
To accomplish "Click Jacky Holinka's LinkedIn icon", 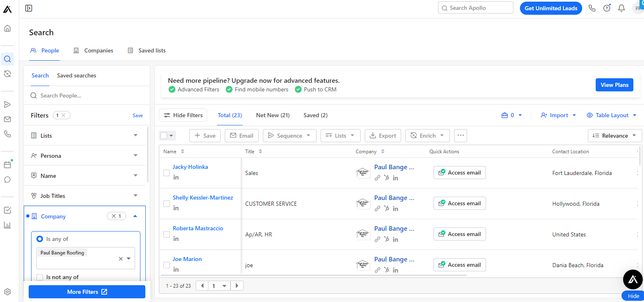I will click(x=176, y=177).
